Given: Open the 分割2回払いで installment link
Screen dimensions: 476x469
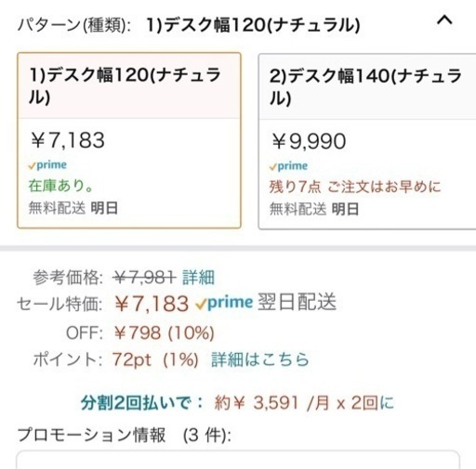Looking at the screenshot, I should point(142,403).
